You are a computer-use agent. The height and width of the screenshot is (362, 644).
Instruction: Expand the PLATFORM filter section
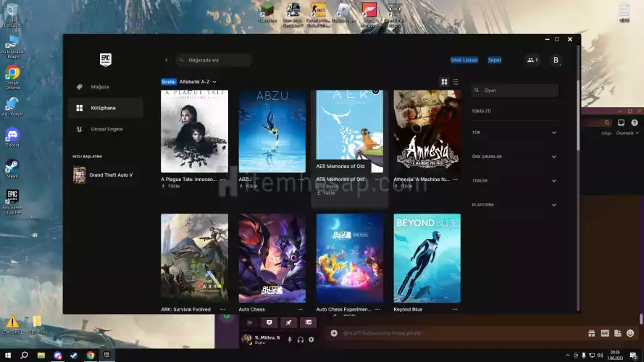tap(554, 205)
